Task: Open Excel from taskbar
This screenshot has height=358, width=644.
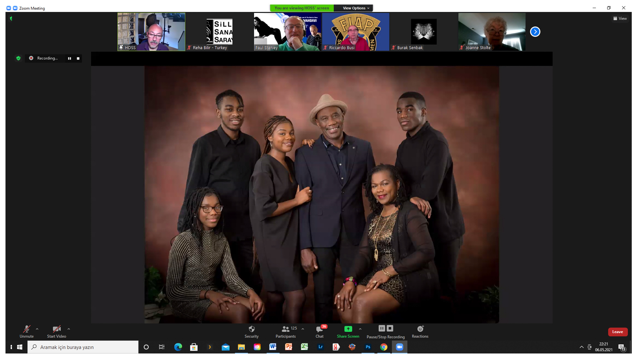Action: 305,347
